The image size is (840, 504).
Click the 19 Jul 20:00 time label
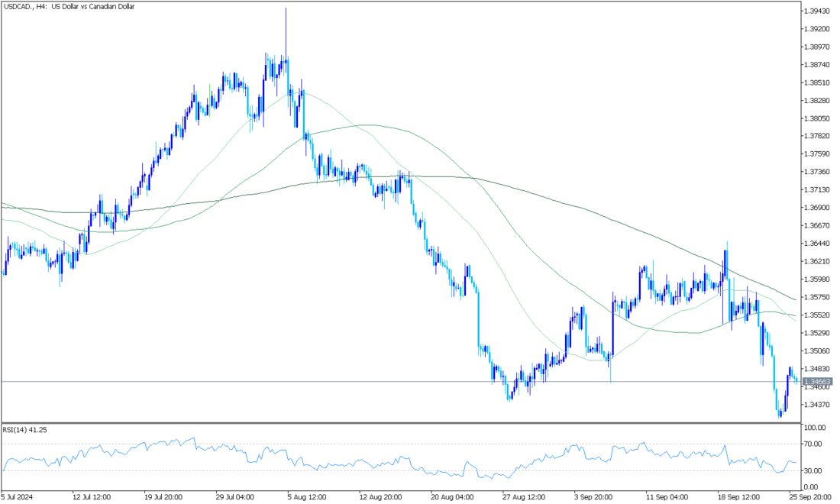pos(163,497)
